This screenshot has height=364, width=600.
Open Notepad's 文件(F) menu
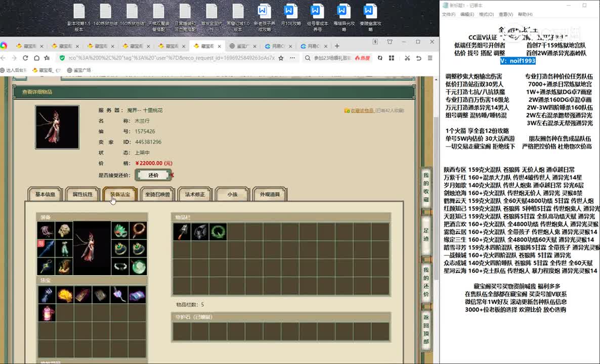click(x=448, y=14)
